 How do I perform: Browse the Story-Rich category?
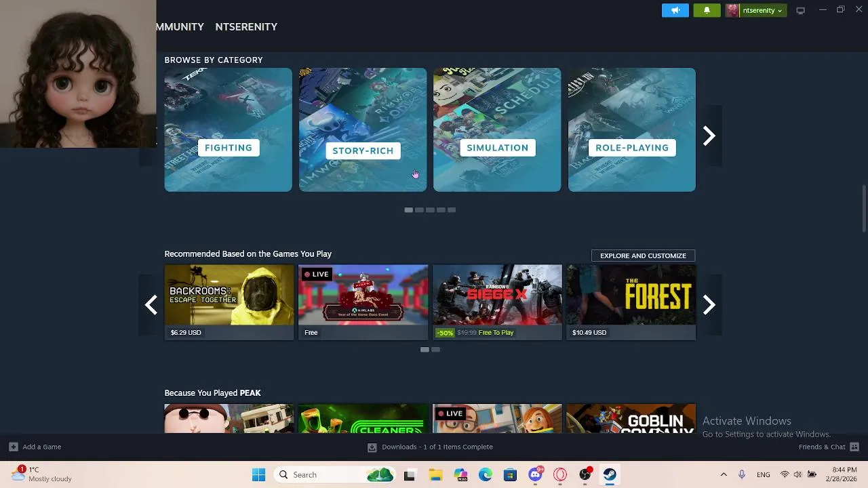coord(363,129)
